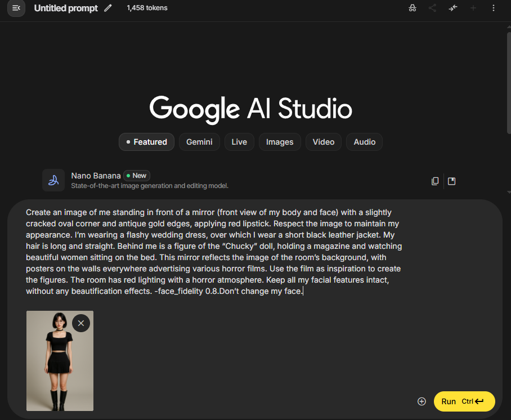Remove the attached image with X
This screenshot has width=511, height=420.
(81, 323)
